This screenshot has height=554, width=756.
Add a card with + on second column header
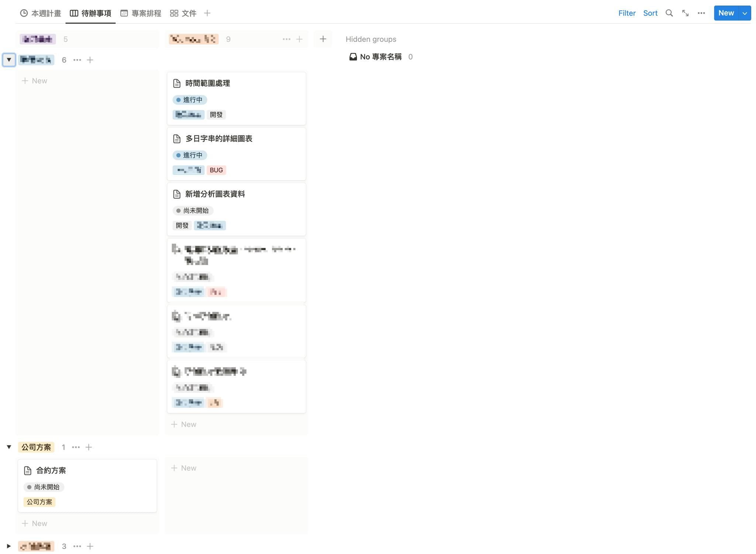[299, 39]
